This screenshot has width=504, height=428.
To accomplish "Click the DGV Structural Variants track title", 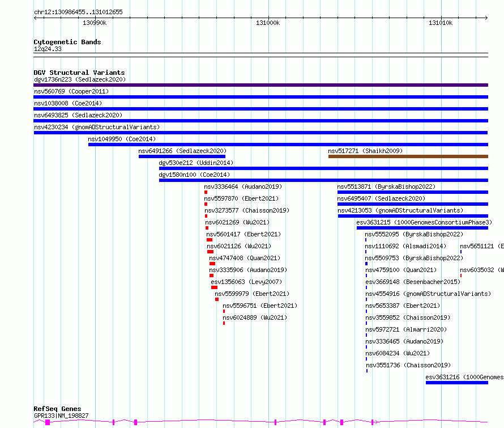I will click(79, 73).
